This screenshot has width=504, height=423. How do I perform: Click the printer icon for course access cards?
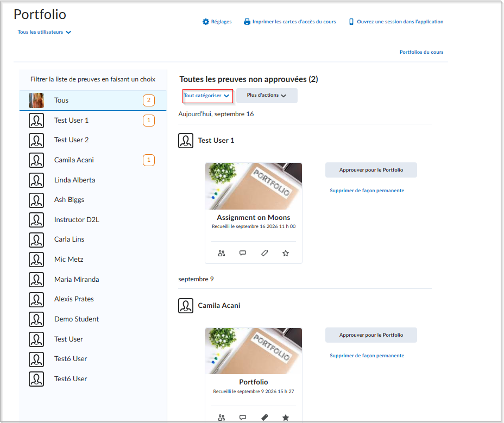click(x=247, y=22)
